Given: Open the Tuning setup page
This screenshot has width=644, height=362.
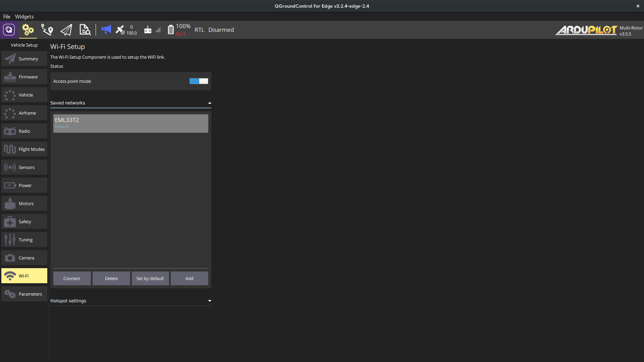Looking at the screenshot, I should [x=24, y=240].
